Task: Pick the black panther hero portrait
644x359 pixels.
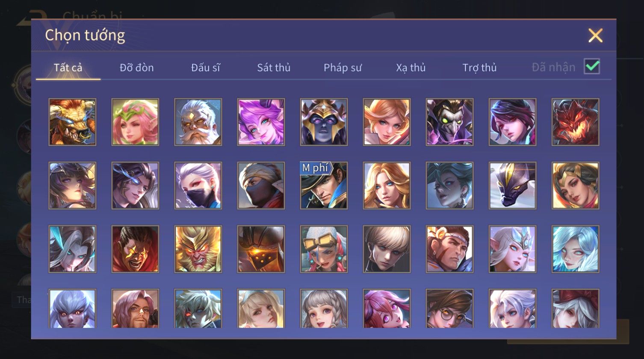Action: pos(512,185)
